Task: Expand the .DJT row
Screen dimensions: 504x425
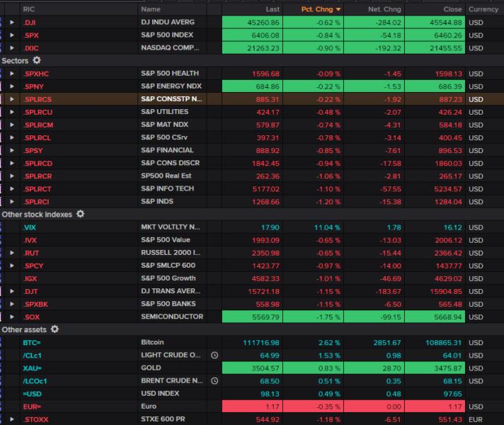Action: click(12, 291)
